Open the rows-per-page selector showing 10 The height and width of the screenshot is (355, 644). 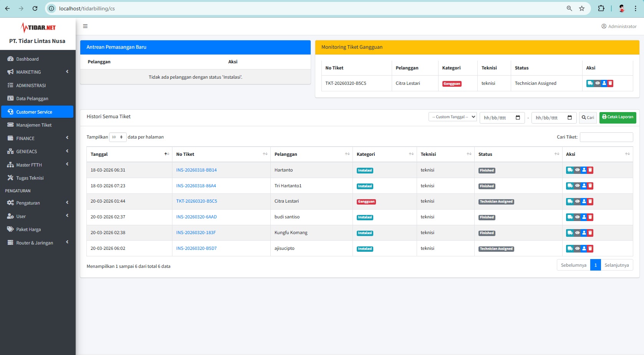click(118, 137)
